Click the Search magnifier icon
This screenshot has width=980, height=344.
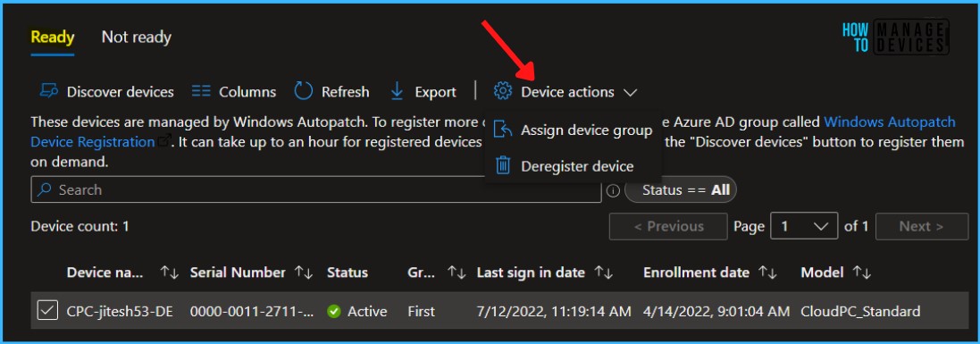click(45, 189)
